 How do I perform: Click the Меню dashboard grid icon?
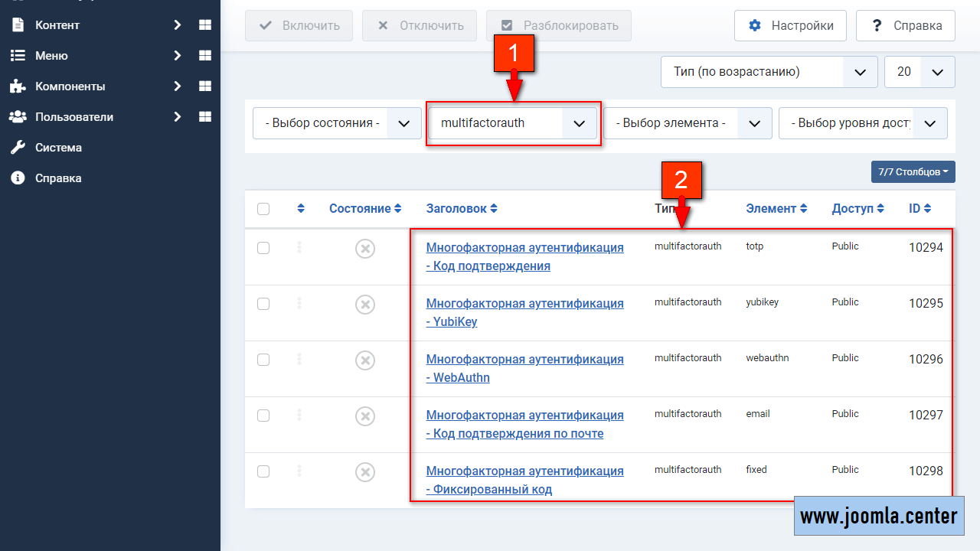(204, 56)
